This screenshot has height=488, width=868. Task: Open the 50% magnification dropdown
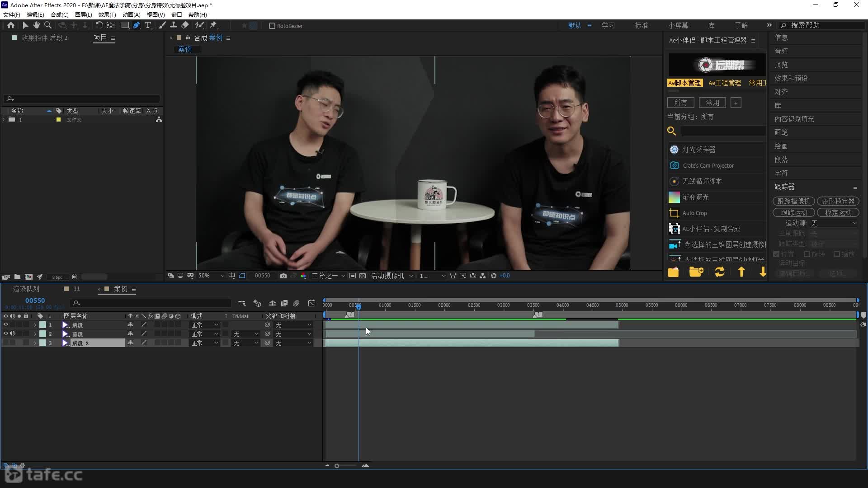pyautogui.click(x=211, y=276)
